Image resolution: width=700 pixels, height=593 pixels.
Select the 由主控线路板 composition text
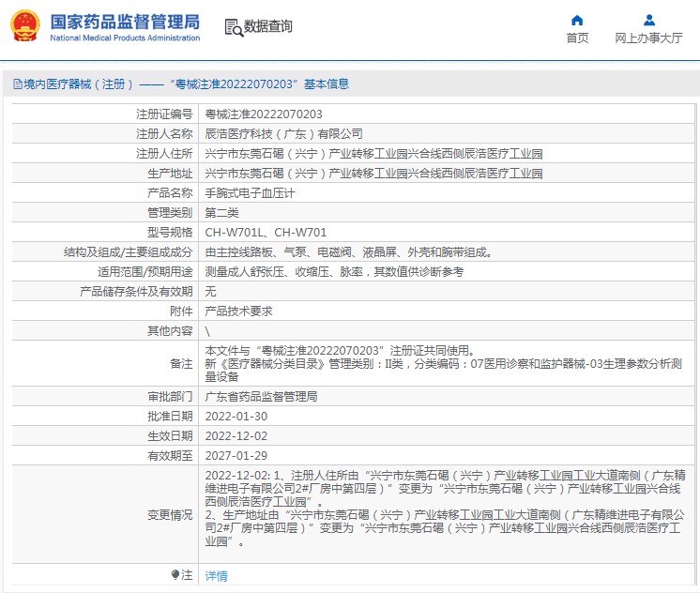[x=349, y=252]
